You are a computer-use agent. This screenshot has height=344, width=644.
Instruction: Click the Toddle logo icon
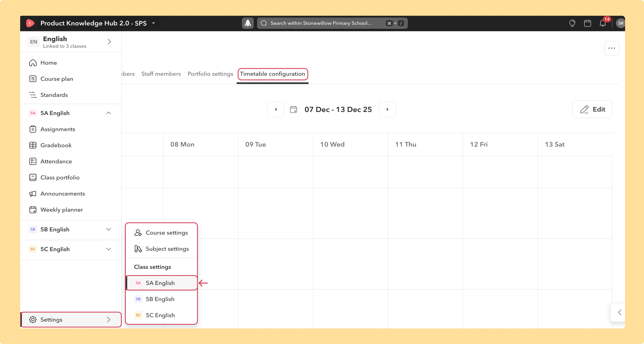30,23
